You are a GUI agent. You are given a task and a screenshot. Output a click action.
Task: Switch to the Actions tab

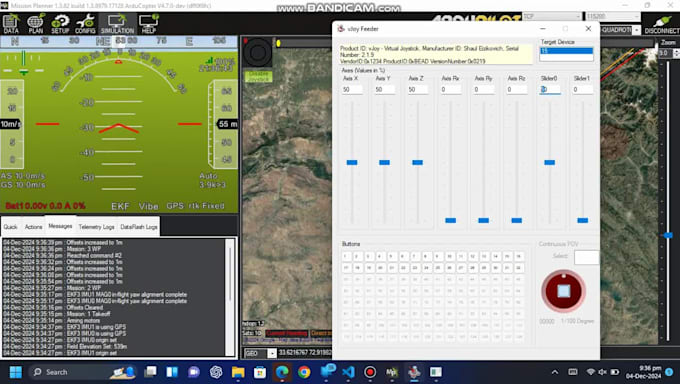(x=33, y=227)
